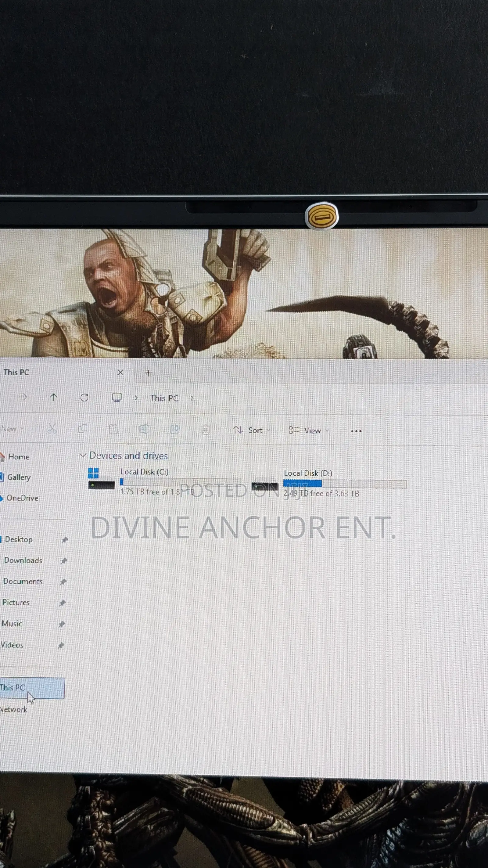The height and width of the screenshot is (868, 488).
Task: Open the Downloads quick access folder
Action: (x=23, y=560)
